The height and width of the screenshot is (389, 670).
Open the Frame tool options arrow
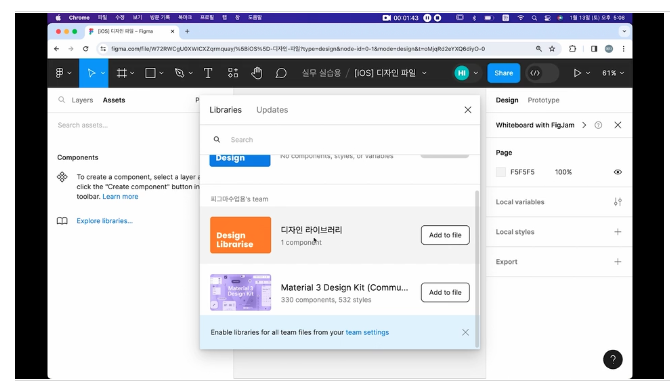click(132, 73)
